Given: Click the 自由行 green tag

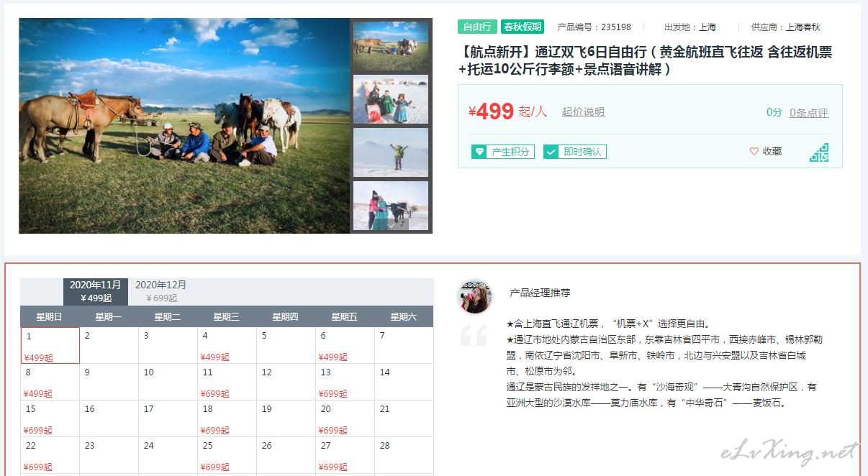Looking at the screenshot, I should point(477,27).
